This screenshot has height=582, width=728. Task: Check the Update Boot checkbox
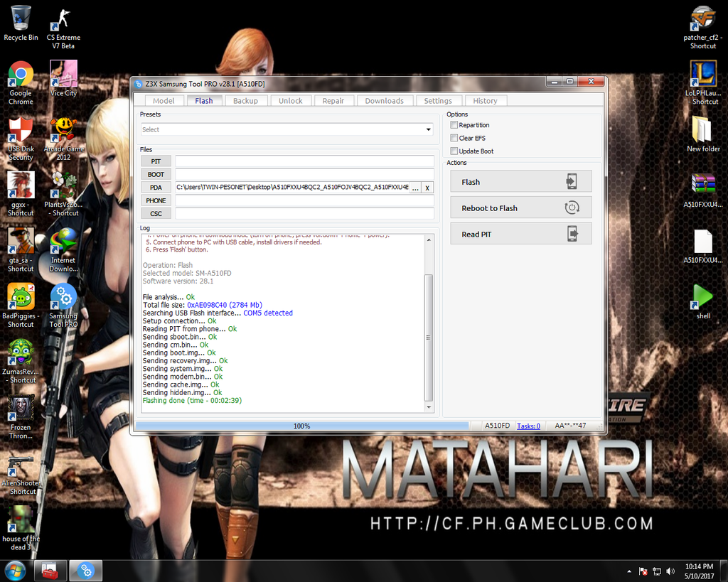[454, 151]
